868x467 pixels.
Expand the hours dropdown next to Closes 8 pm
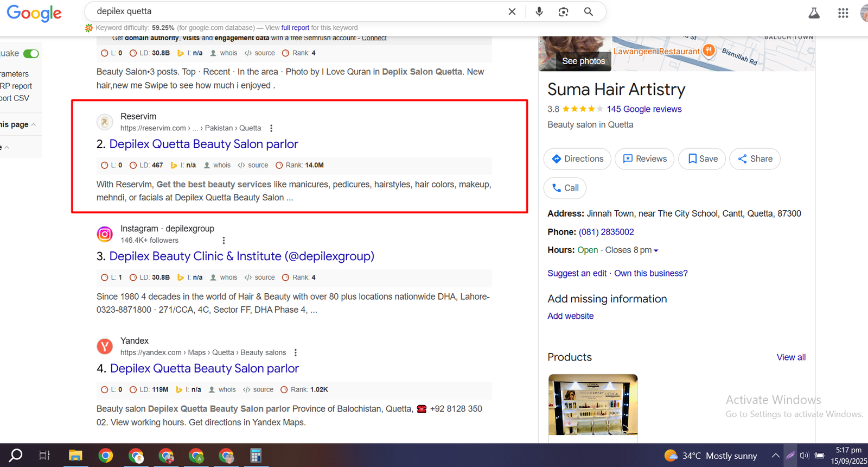pos(656,250)
